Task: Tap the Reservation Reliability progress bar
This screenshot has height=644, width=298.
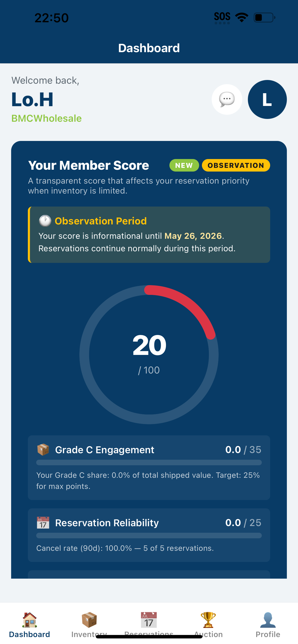Action: 149,535
